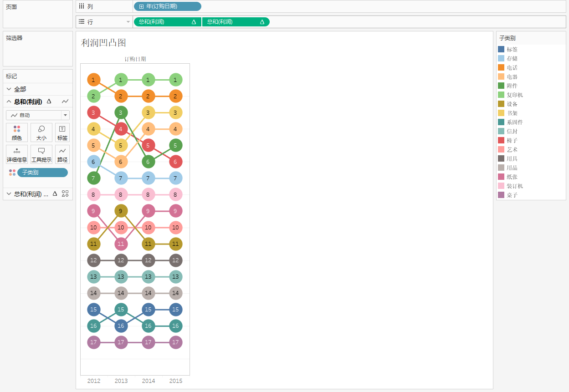569x392 pixels.
Task: Expand the plus icon on 年(订购日期) pill
Action: 141,6
